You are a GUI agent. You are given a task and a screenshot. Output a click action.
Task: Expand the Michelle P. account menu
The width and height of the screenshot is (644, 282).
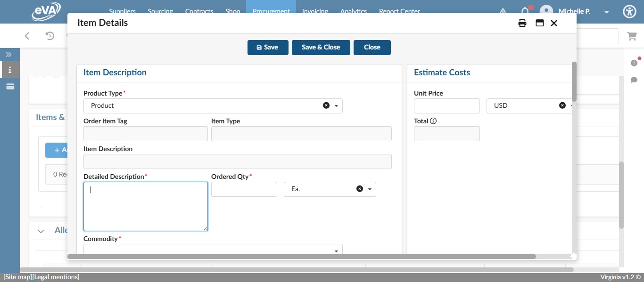[x=606, y=12]
